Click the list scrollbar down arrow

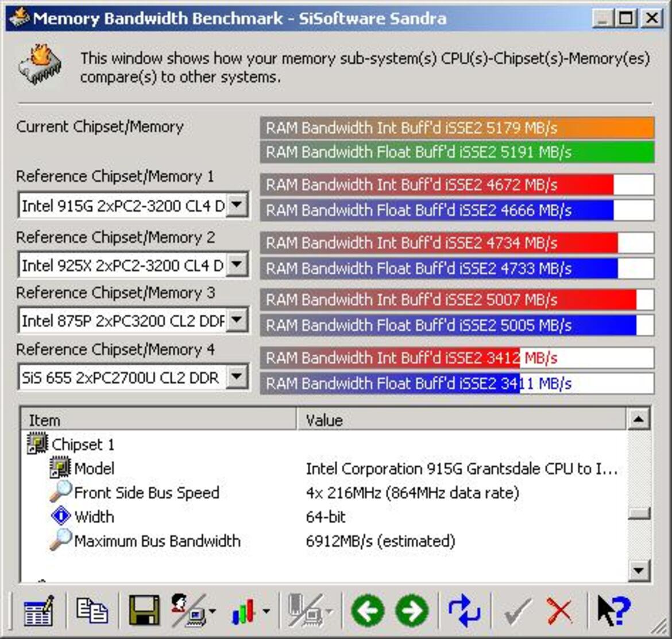(639, 571)
